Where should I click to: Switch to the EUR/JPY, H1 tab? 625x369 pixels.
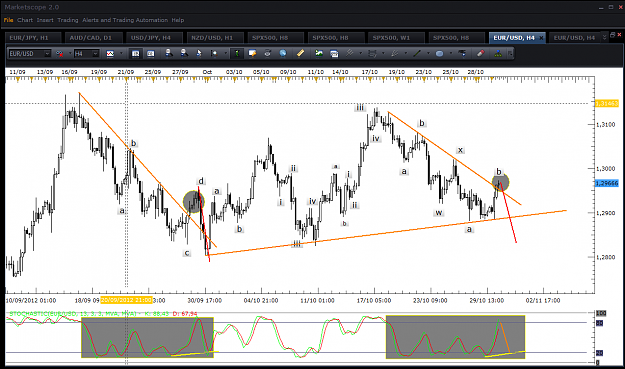click(x=33, y=37)
